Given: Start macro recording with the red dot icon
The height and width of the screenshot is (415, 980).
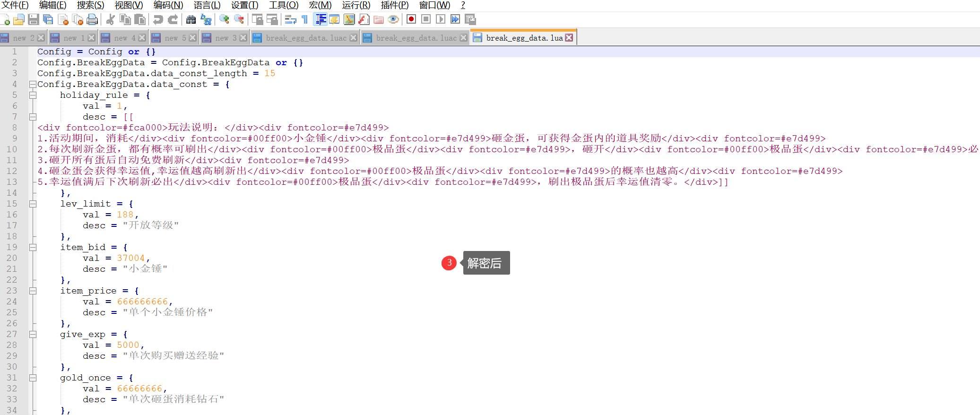Looking at the screenshot, I should click(411, 19).
